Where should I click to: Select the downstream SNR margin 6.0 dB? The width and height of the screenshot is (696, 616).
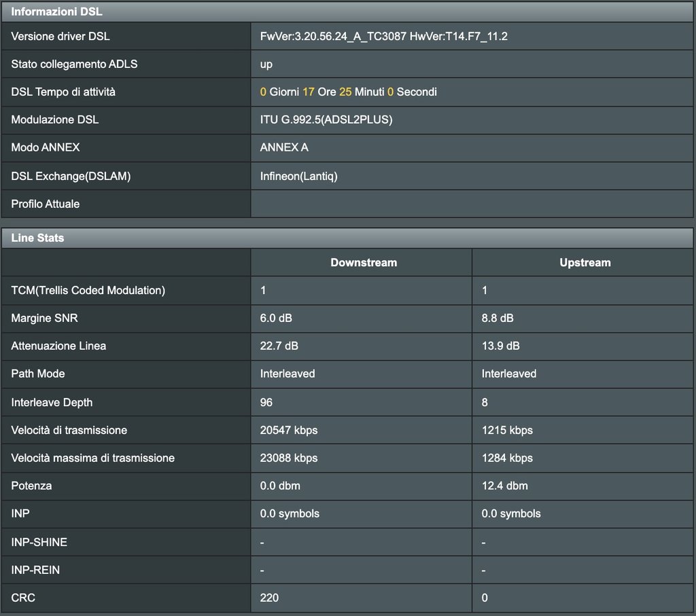(276, 318)
